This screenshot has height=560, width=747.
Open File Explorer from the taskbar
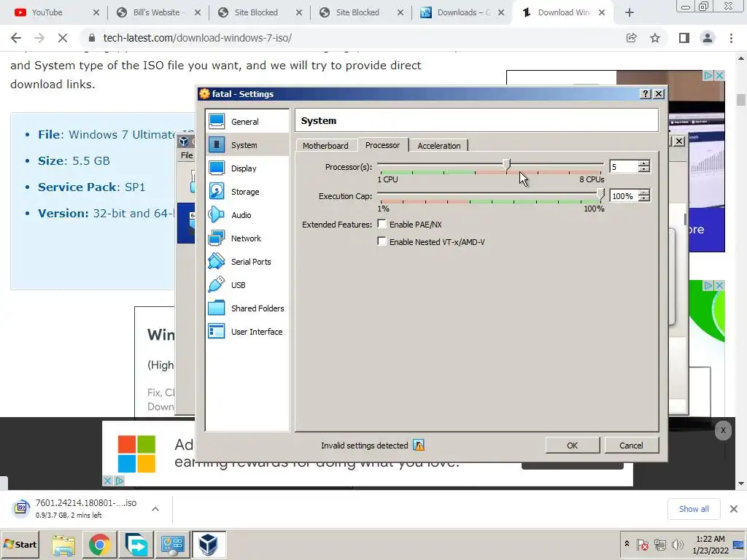pos(63,544)
